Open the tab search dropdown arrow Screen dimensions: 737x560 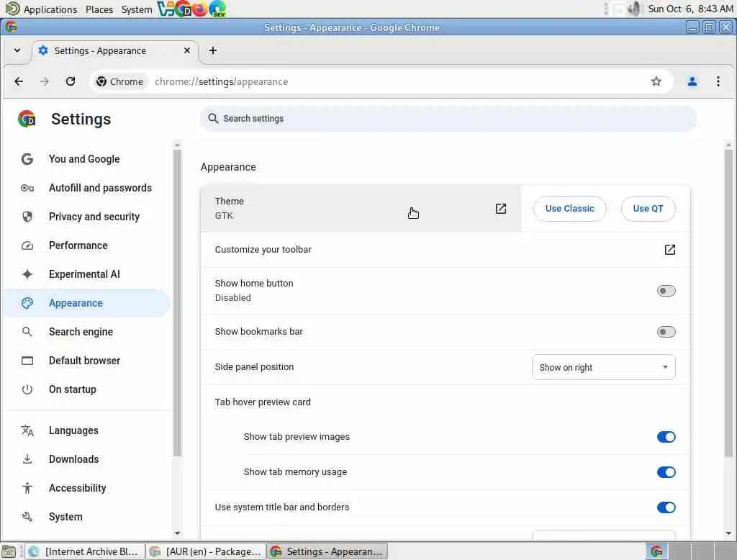[17, 50]
